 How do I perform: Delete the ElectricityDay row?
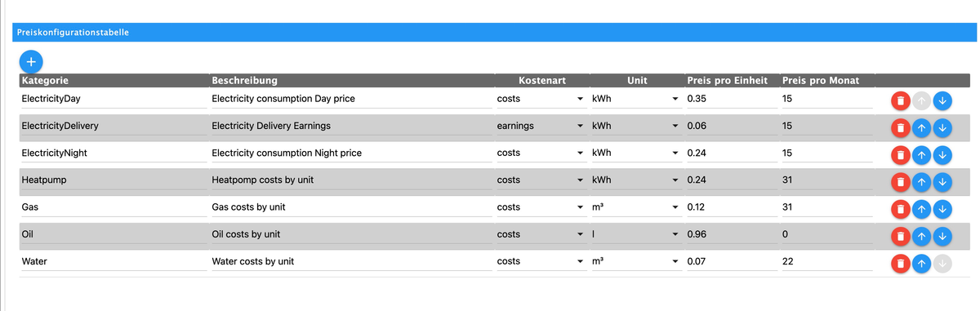(x=900, y=101)
